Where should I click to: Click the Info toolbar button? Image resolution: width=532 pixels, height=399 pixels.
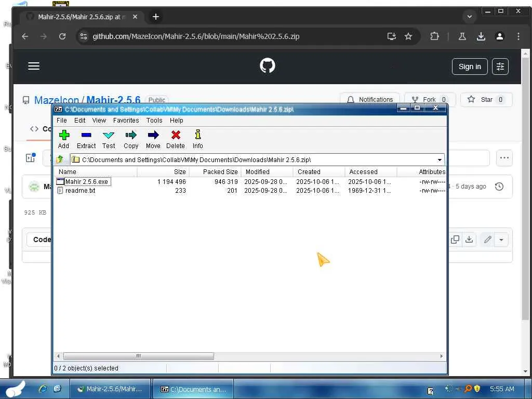pos(198,139)
